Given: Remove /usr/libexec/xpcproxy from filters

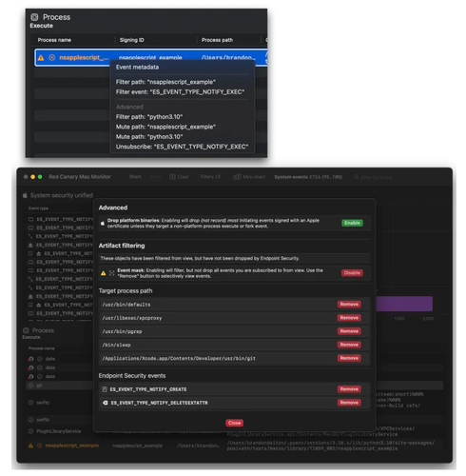Looking at the screenshot, I should click(349, 318).
